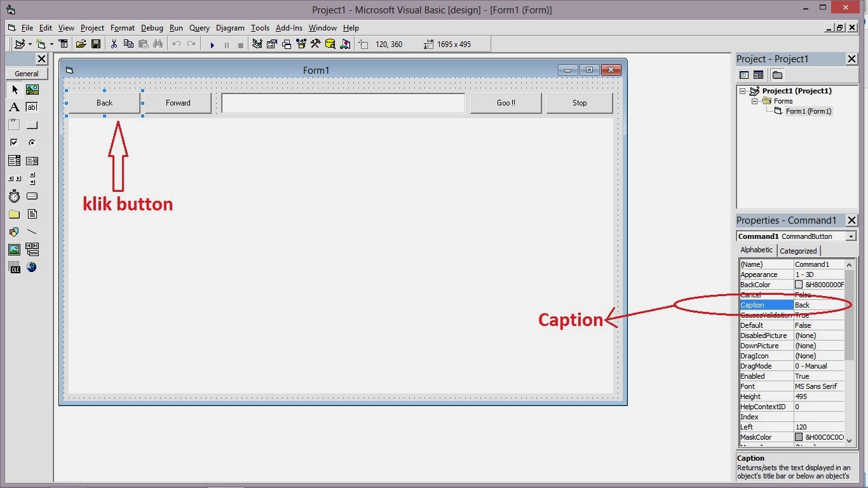Click View Code icon in Project panel
The image size is (868, 488).
pyautogui.click(x=744, y=75)
